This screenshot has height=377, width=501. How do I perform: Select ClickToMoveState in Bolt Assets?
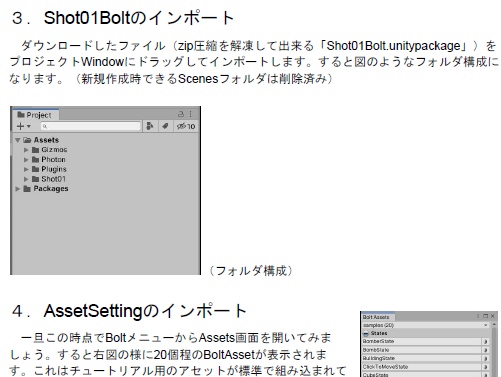point(422,367)
